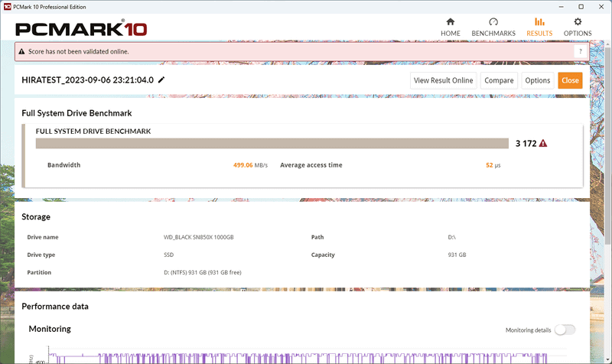This screenshot has width=612, height=364.
Task: Minimize the PCMark 10 window
Action: tap(561, 7)
